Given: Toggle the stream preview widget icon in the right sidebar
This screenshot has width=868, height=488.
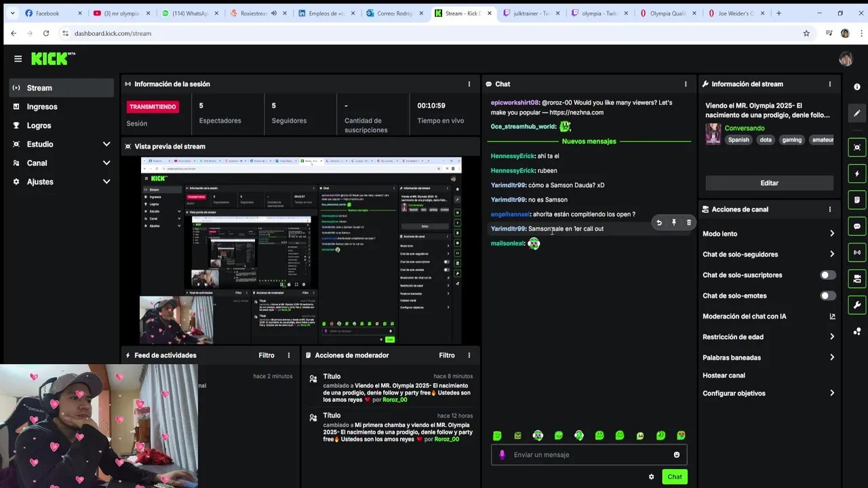Looking at the screenshot, I should click(x=857, y=147).
